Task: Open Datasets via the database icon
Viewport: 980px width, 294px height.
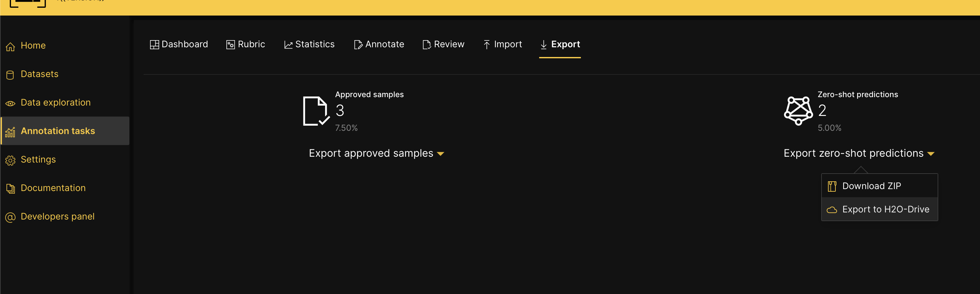Action: coord(10,74)
